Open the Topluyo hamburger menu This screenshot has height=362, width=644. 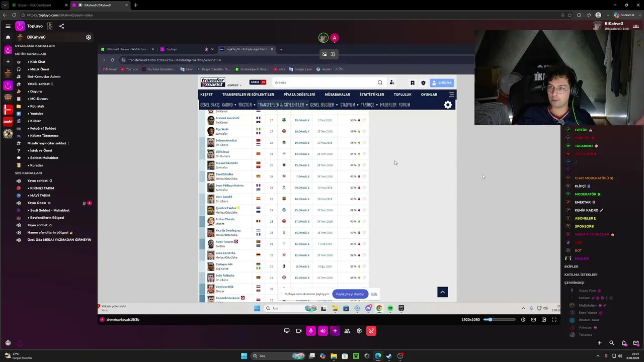8,26
